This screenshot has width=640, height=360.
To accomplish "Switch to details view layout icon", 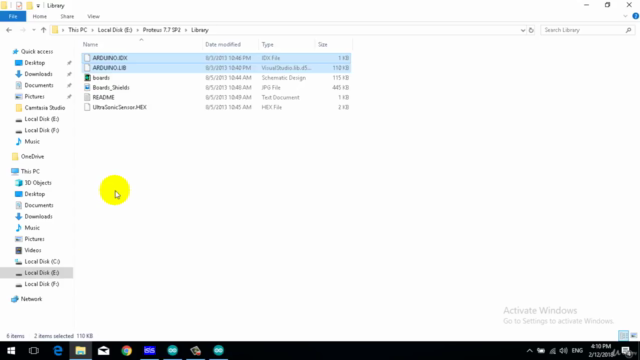I will (x=623, y=336).
